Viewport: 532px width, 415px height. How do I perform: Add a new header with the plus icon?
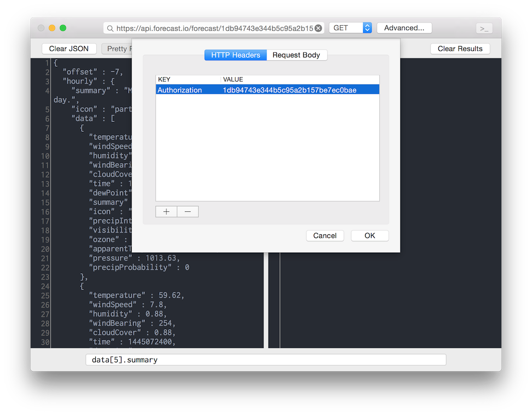[x=166, y=211]
